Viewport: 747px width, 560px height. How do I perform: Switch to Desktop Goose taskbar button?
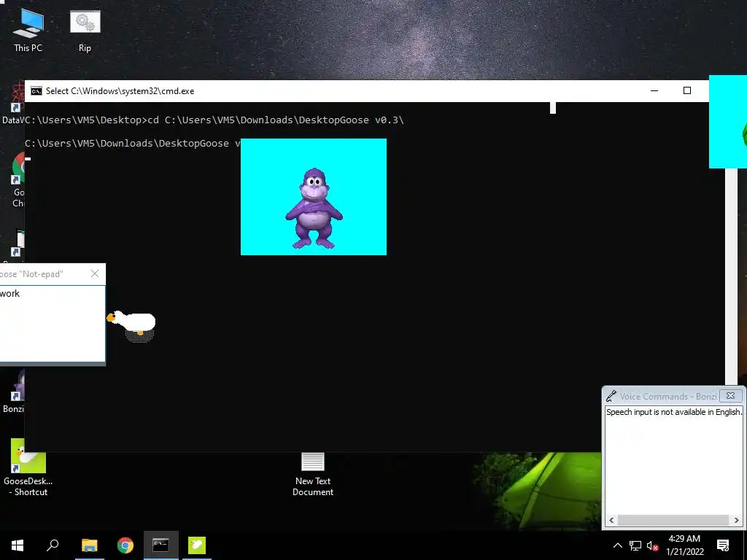[197, 545]
